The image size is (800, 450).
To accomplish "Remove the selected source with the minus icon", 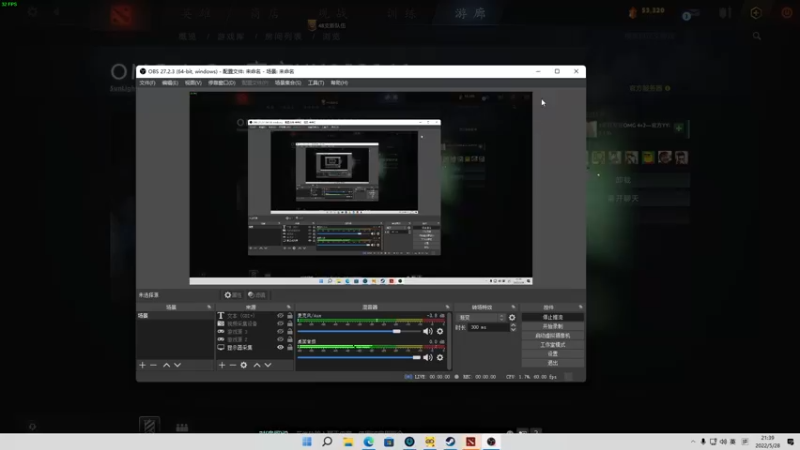I will pyautogui.click(x=233, y=365).
